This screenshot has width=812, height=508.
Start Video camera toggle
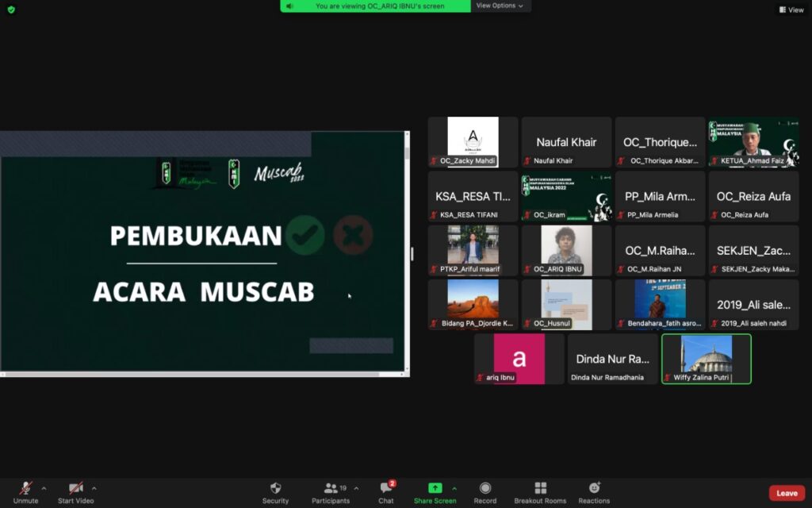pos(75,492)
